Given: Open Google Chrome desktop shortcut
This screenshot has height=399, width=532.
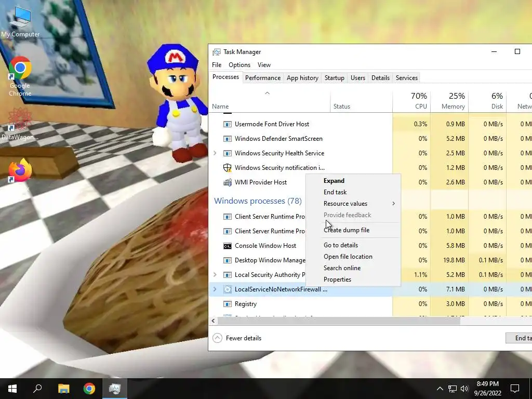Looking at the screenshot, I should point(20,76).
